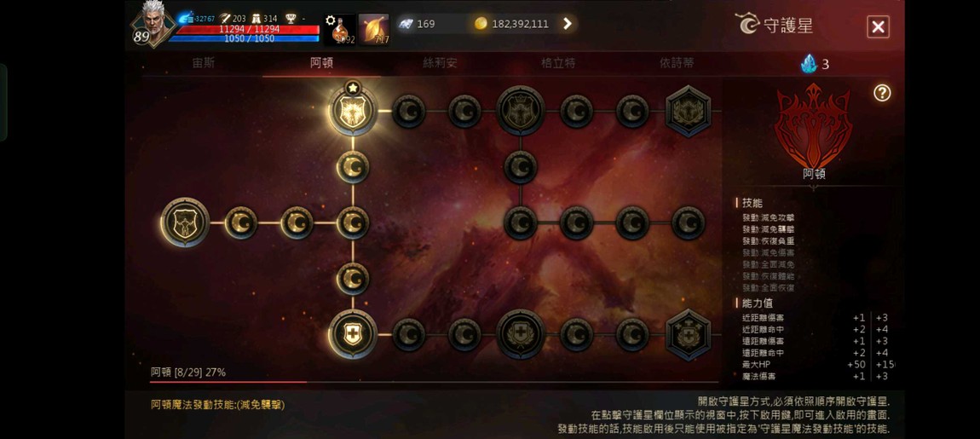Click the leftmost horned shield node
The height and width of the screenshot is (439, 980).
(x=185, y=222)
